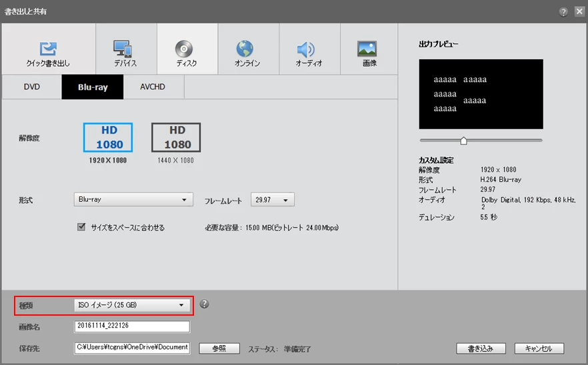588x365 pixels.
Task: Open the フレームレート 29.97 dropdown
Action: click(273, 200)
